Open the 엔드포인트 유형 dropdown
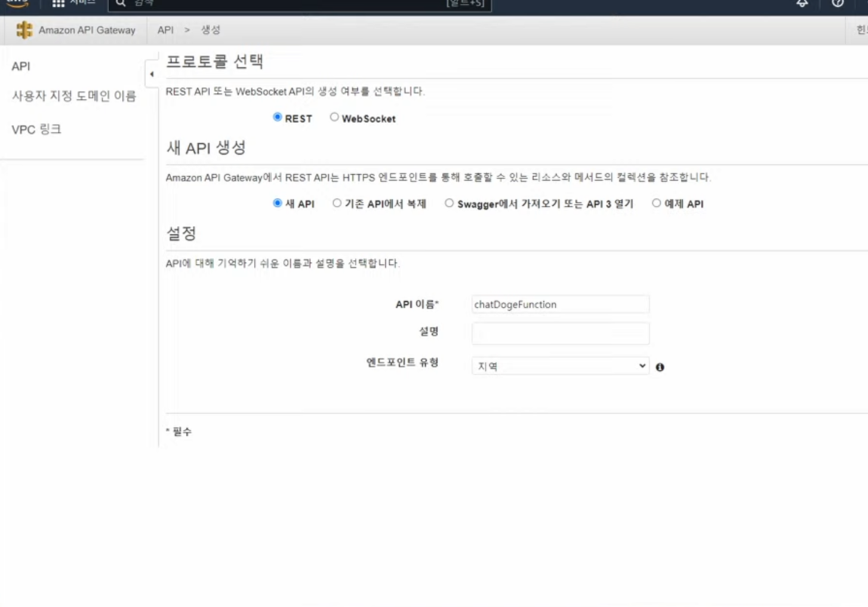 tap(560, 366)
